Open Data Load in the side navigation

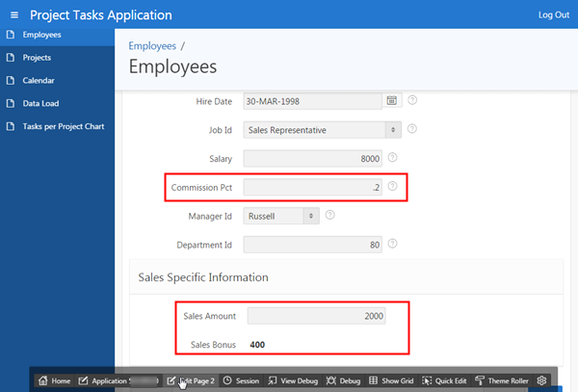tap(40, 103)
